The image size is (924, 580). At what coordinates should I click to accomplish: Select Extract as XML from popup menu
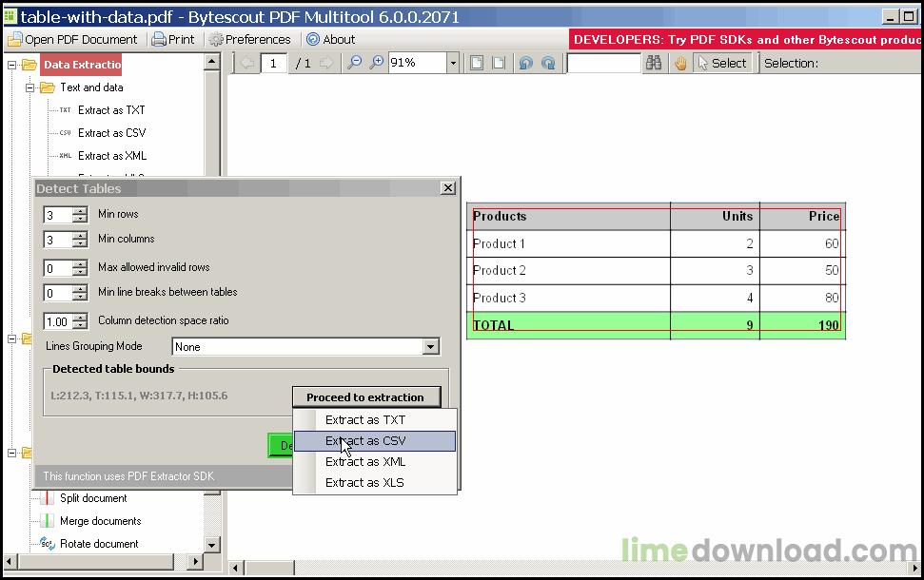click(375, 462)
